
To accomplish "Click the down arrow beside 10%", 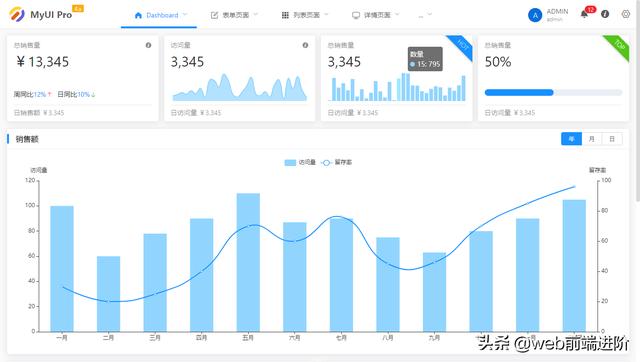I will 93,94.
